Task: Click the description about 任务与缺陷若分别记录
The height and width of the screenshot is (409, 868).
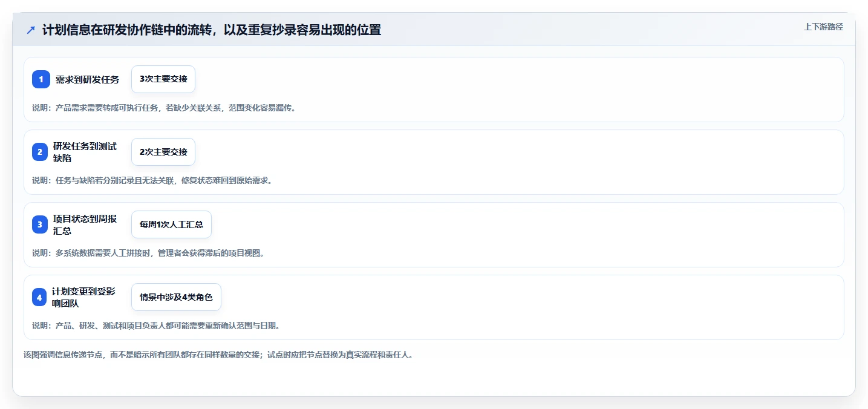Action: pos(152,180)
